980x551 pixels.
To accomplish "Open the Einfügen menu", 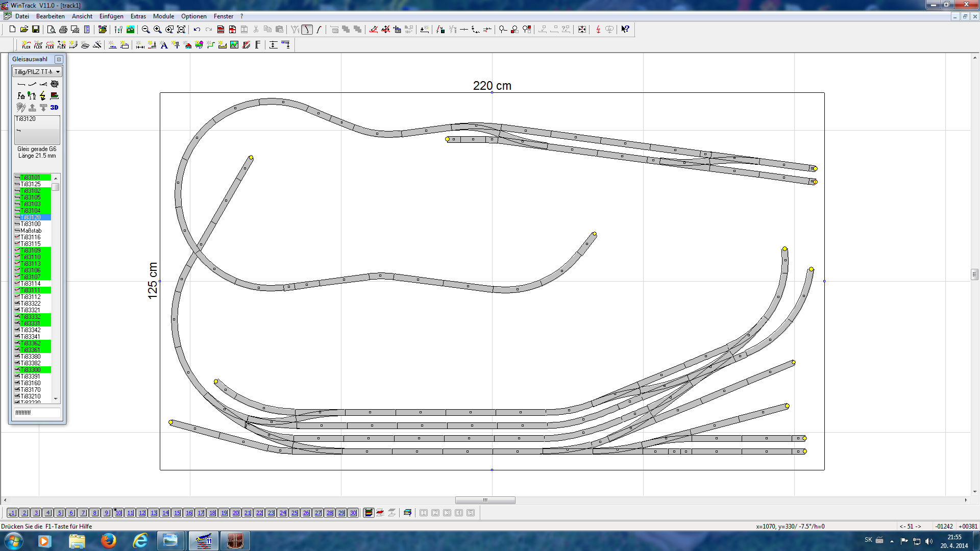I will (111, 16).
